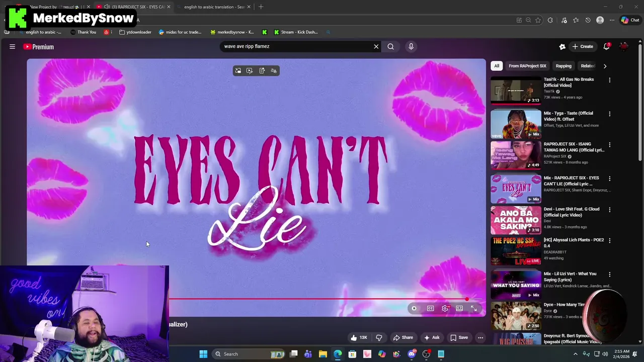Screen dimensions: 644x362
Task: Open File Explorer from taskbar
Action: click(x=323, y=354)
